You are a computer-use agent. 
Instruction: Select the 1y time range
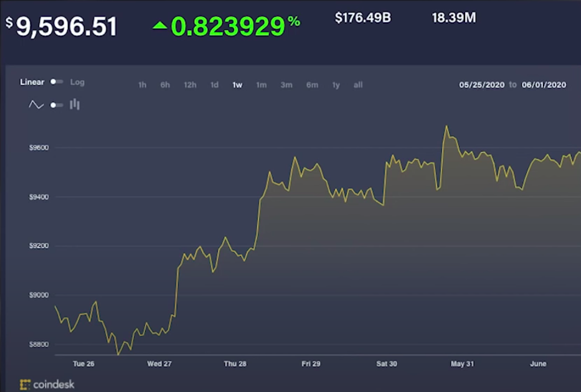point(336,85)
